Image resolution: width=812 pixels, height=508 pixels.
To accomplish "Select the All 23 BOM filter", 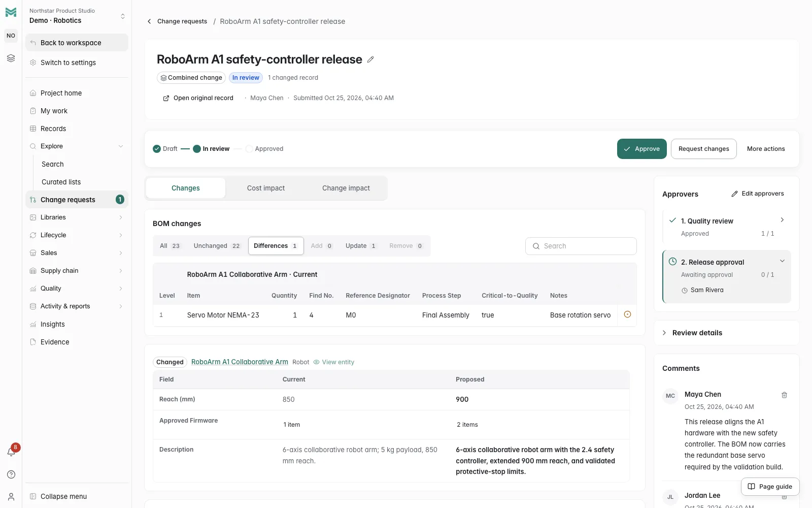I will pyautogui.click(x=170, y=246).
